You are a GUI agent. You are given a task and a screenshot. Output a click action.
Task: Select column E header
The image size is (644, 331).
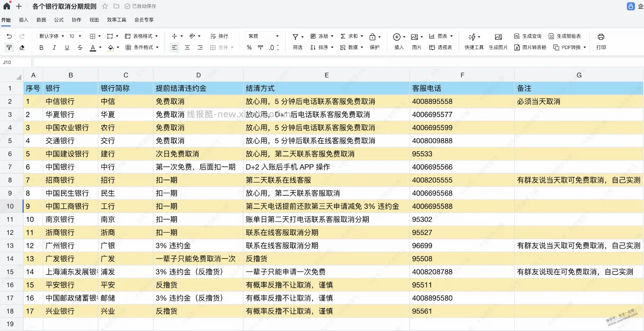click(326, 75)
